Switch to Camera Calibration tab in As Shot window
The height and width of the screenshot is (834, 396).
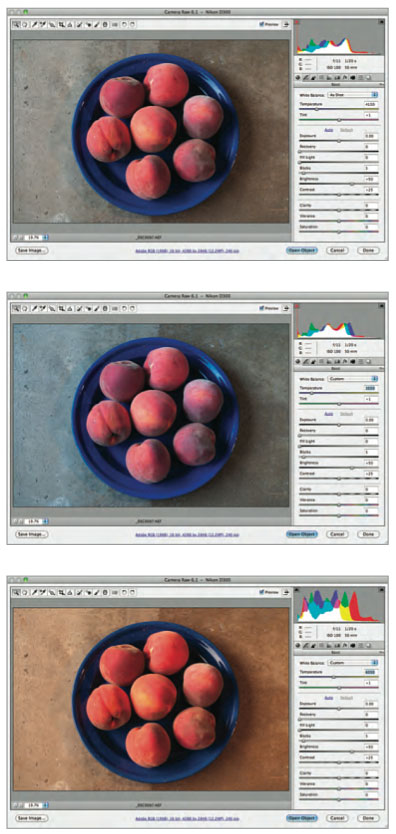(x=352, y=78)
